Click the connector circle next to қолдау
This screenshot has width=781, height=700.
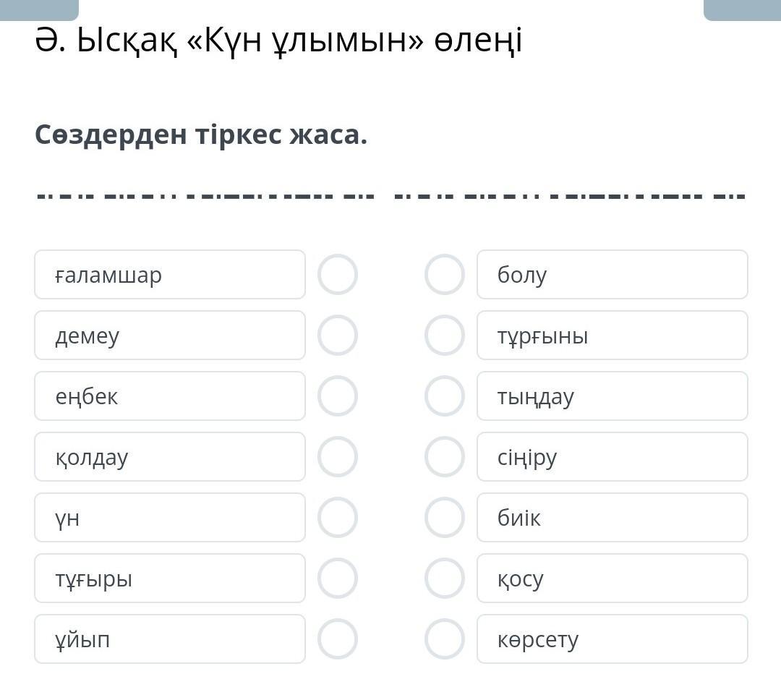click(338, 457)
